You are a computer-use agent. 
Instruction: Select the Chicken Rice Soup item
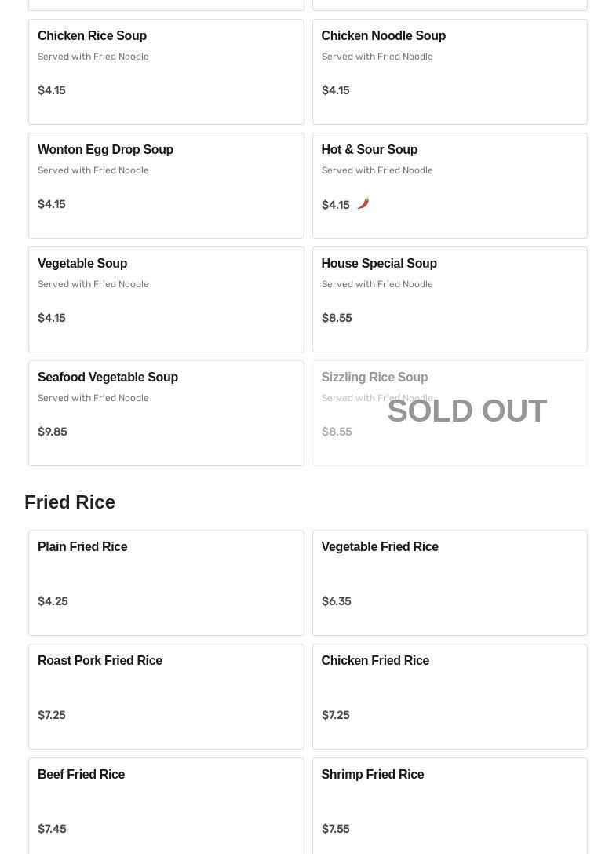(x=166, y=72)
